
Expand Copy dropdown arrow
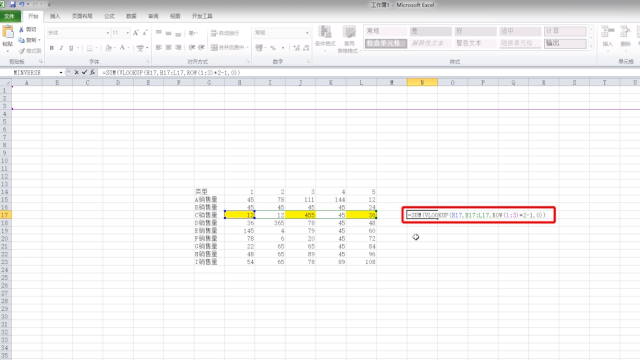(39, 40)
